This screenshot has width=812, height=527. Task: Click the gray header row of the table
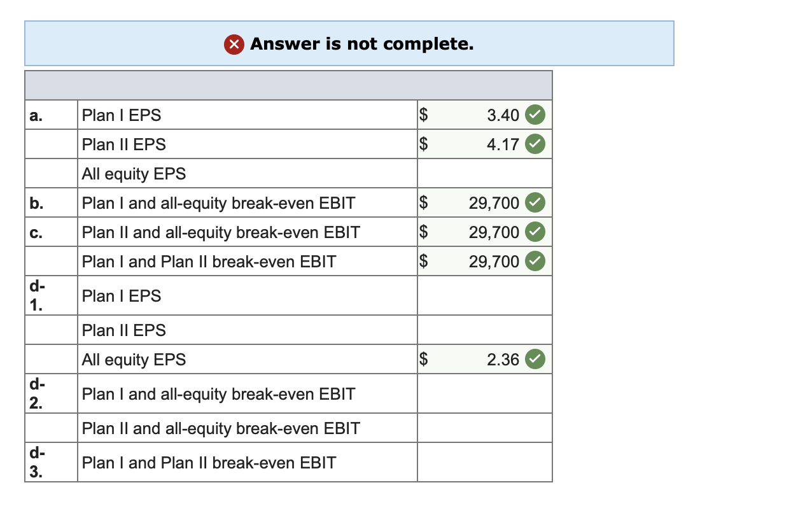click(286, 85)
